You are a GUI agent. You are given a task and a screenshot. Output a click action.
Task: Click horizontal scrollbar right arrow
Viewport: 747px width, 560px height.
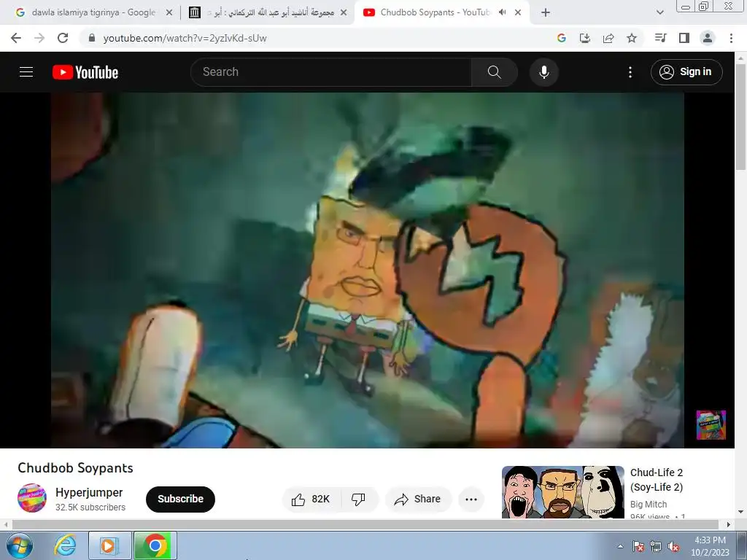[729, 524]
